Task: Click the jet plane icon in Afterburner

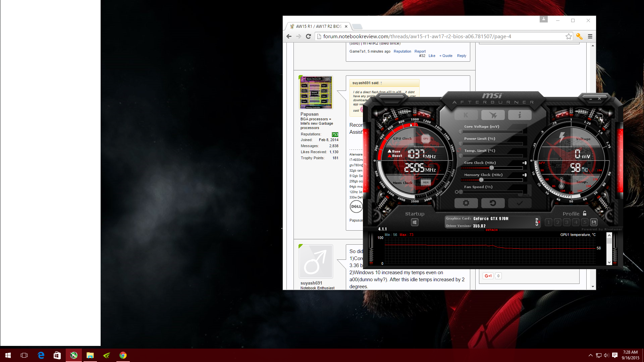Action: [493, 115]
